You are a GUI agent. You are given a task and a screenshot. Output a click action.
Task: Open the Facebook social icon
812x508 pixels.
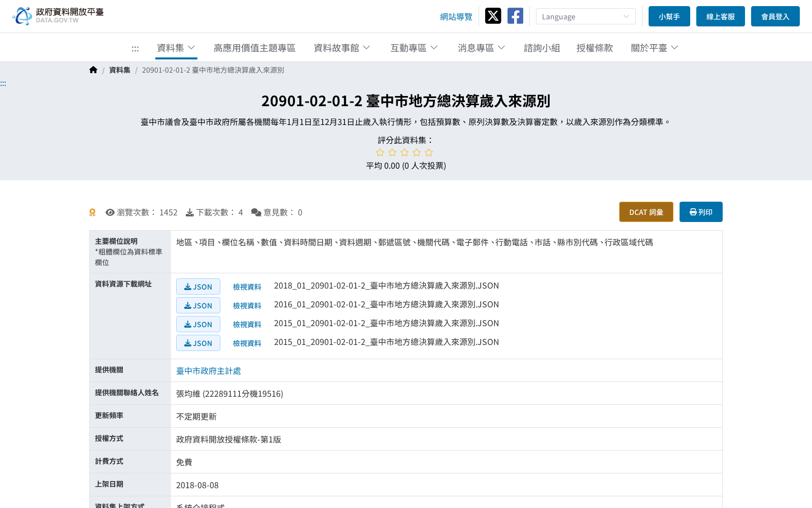click(515, 16)
